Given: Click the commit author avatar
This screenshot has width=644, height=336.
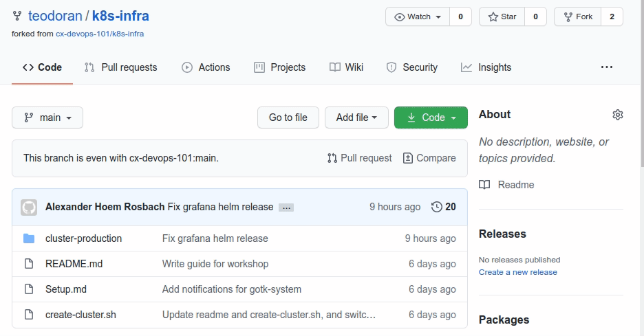Looking at the screenshot, I should tap(29, 208).
